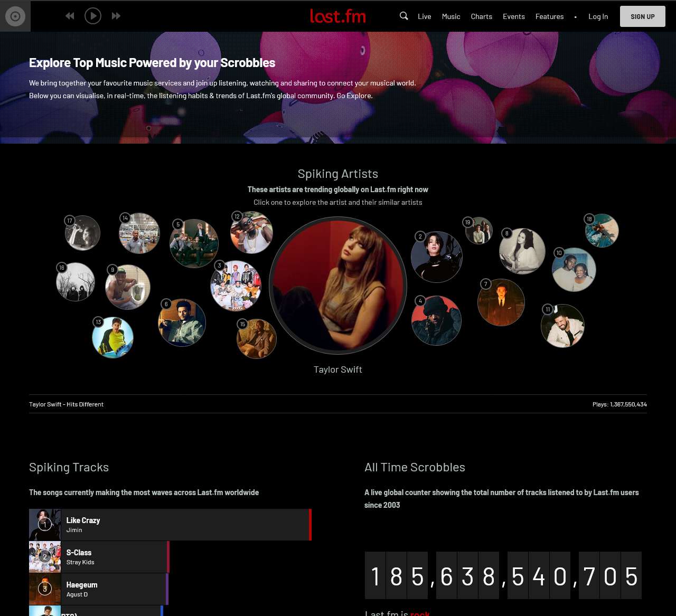Click the SIGN UP button
This screenshot has height=616, width=676.
[x=643, y=16]
